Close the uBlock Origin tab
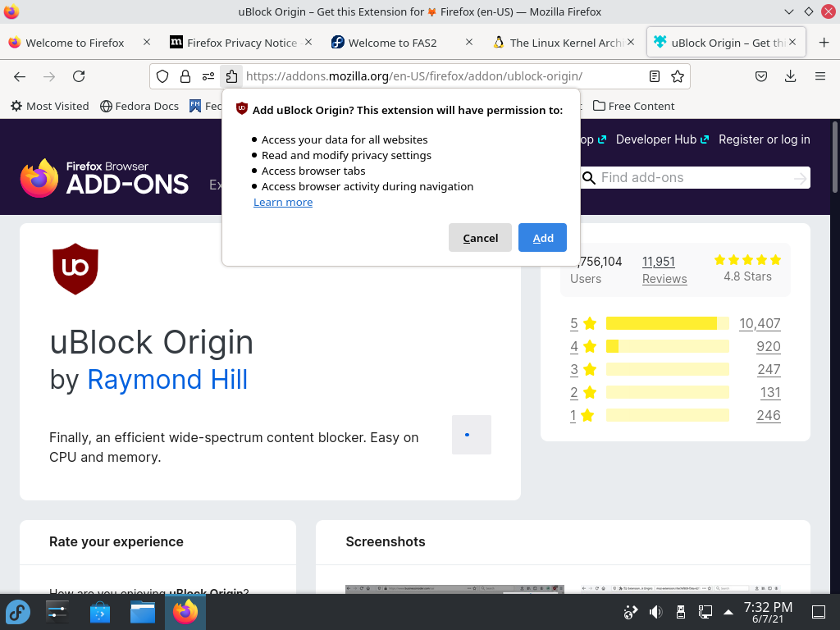This screenshot has height=630, width=840. coord(793,42)
